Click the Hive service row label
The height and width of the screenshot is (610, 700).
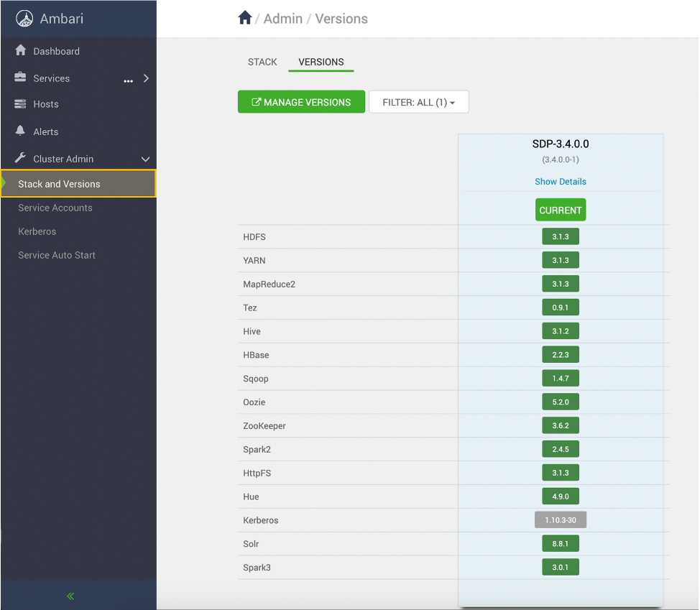tap(252, 331)
